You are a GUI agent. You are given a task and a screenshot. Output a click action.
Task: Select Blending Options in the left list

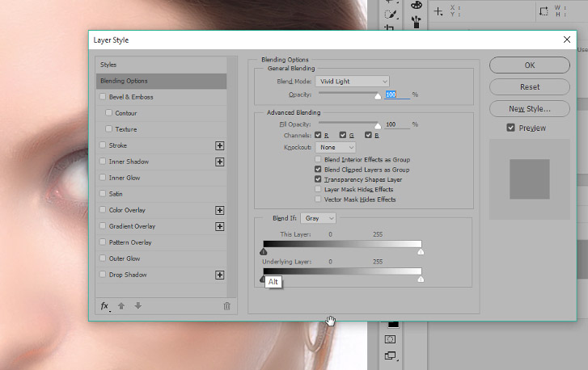[x=162, y=81]
